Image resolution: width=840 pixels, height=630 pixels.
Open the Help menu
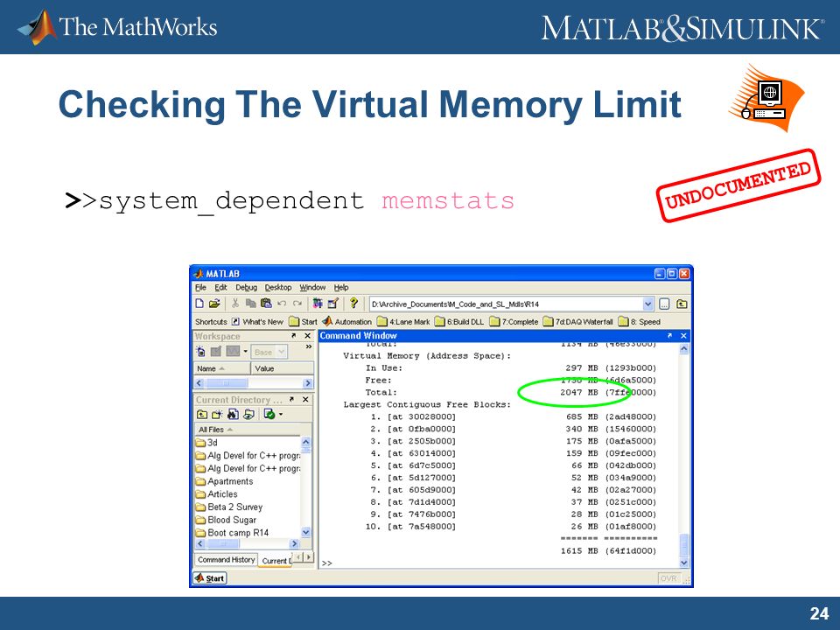pos(341,288)
